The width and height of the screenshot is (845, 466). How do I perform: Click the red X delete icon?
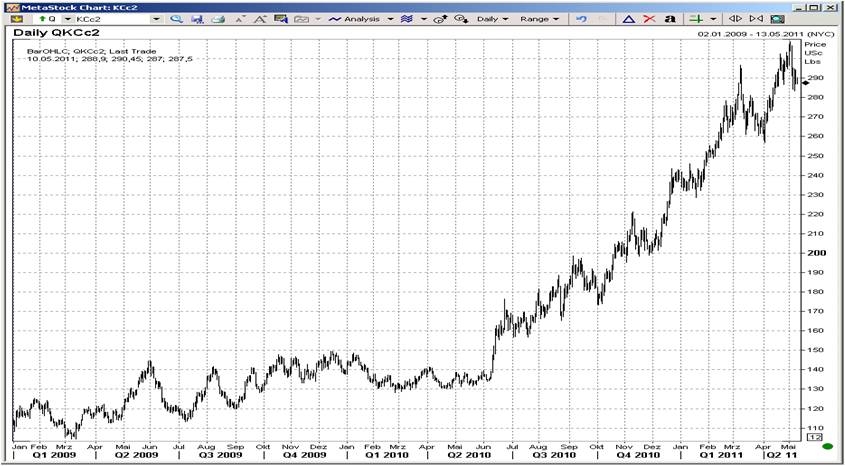point(649,19)
